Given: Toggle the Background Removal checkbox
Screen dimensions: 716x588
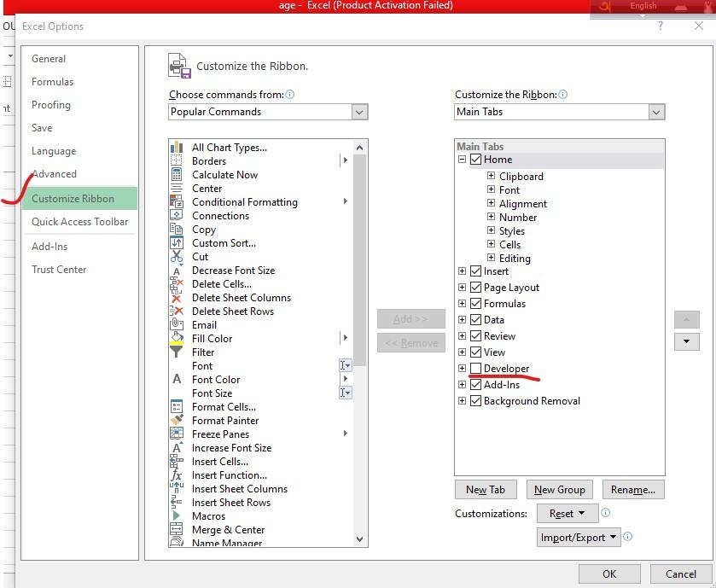Looking at the screenshot, I should [475, 401].
